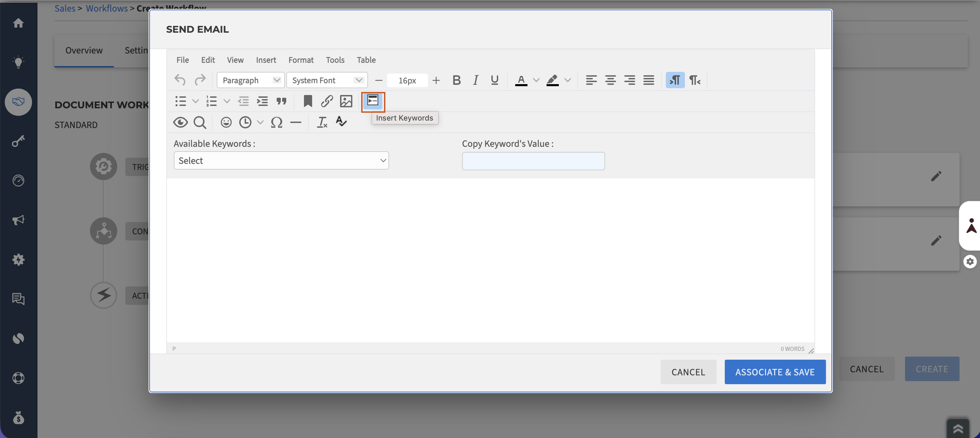
Task: Decrease font size with minus button
Action: click(x=379, y=80)
